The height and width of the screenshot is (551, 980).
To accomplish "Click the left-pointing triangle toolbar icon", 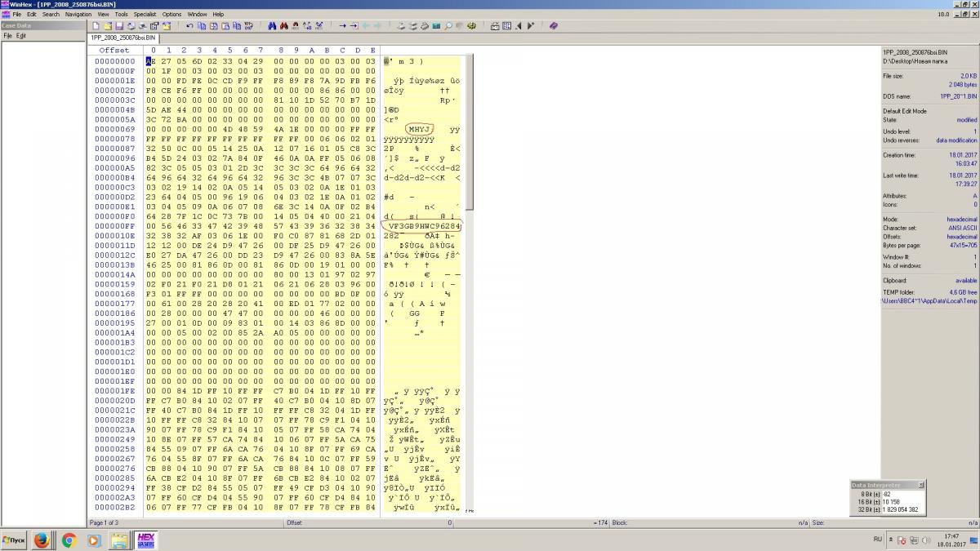I will coord(519,26).
